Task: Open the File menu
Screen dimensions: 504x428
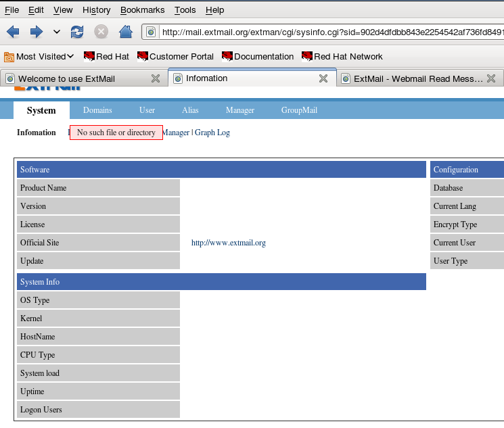Action: tap(12, 10)
